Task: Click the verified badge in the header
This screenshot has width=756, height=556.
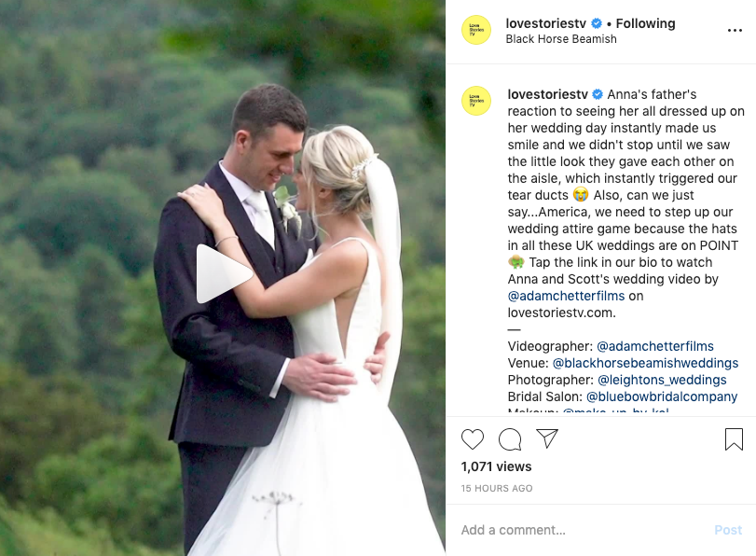Action: [597, 23]
